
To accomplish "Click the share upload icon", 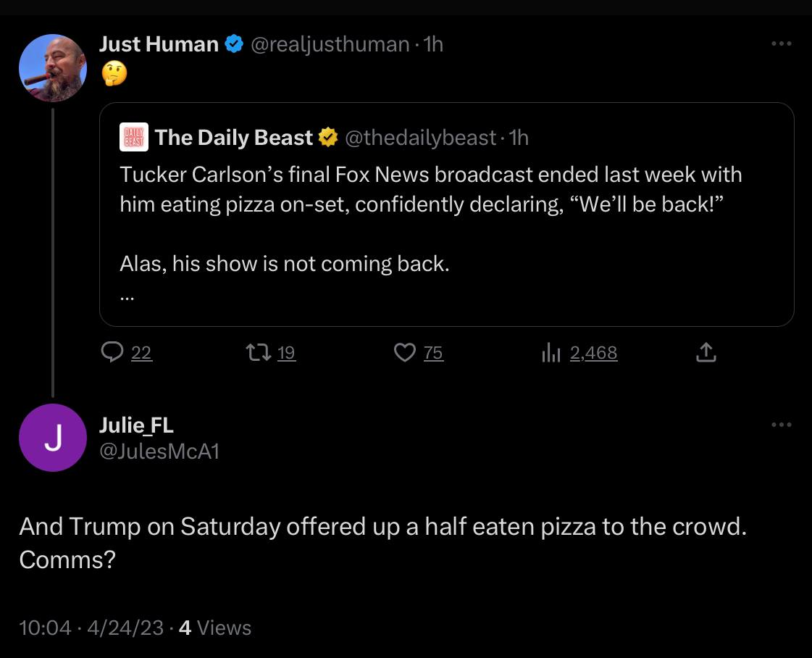I will 706,353.
